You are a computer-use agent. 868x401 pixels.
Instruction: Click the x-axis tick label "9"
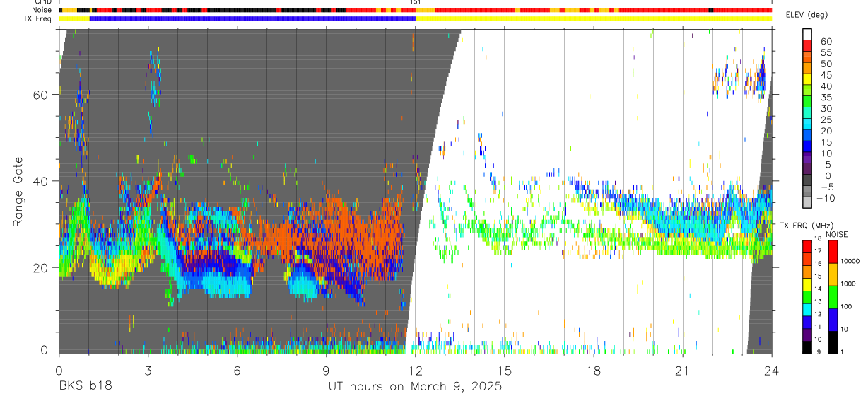[x=326, y=371]
